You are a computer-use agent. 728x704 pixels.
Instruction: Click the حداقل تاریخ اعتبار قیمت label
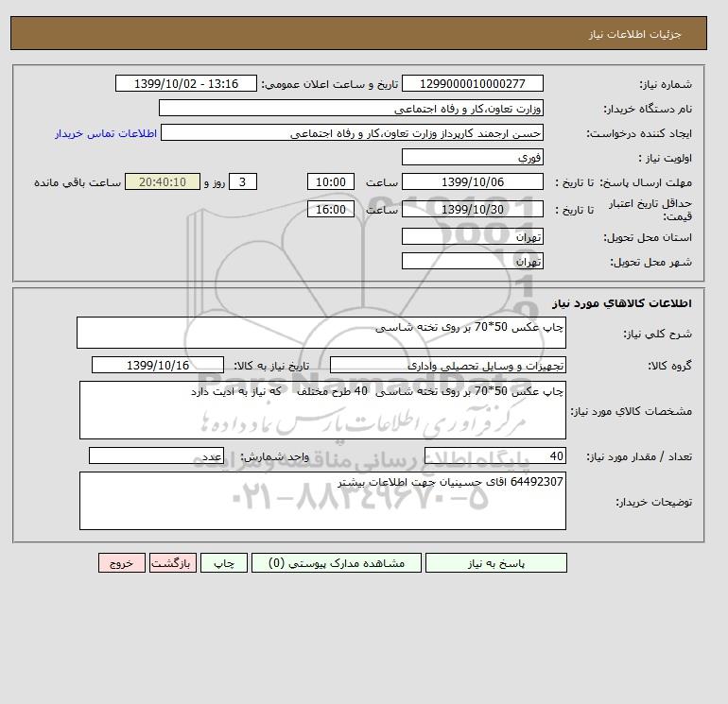650,209
